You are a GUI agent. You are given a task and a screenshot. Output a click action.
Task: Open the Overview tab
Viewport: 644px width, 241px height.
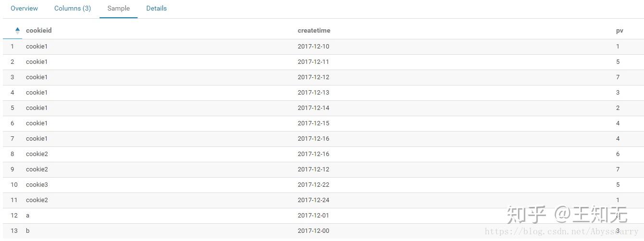pos(24,8)
